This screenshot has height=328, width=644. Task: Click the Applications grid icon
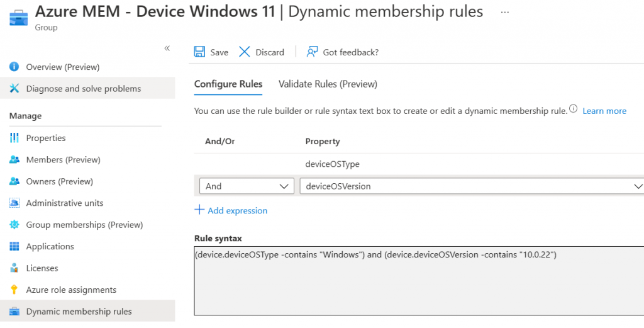coord(14,246)
